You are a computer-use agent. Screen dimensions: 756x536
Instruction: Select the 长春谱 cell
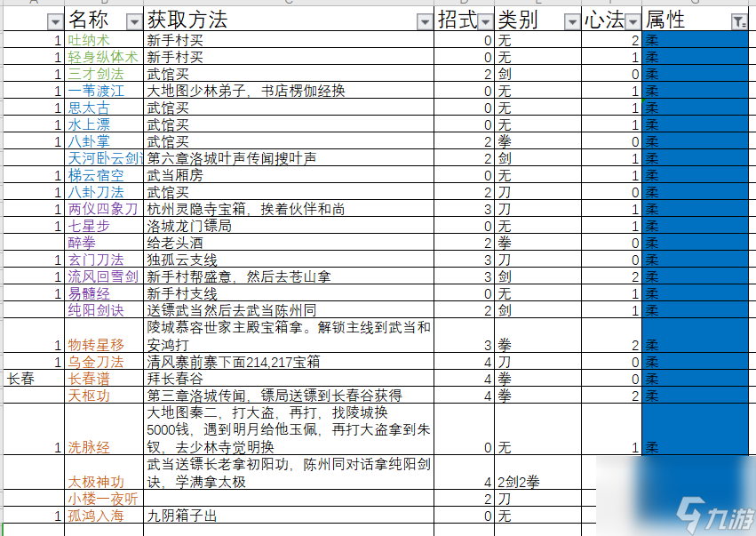tap(104, 379)
